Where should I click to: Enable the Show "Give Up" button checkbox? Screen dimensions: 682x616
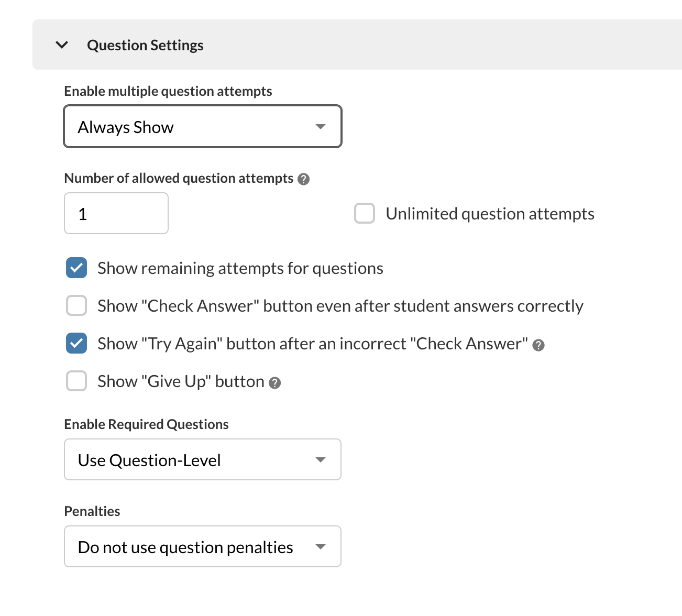click(x=76, y=381)
